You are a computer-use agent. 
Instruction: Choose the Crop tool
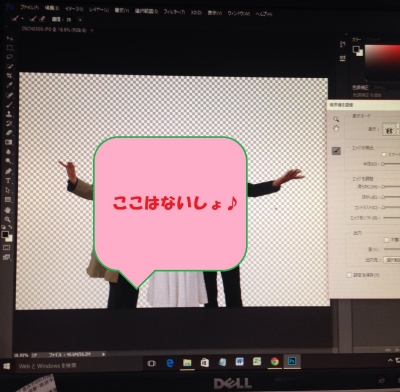point(9,76)
